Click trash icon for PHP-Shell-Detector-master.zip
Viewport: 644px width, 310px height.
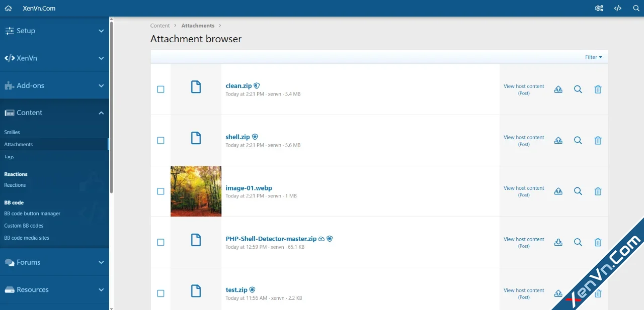pos(598,242)
